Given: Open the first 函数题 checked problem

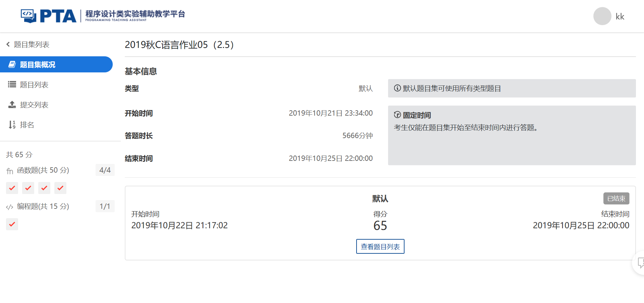Looking at the screenshot, I should pos(12,188).
